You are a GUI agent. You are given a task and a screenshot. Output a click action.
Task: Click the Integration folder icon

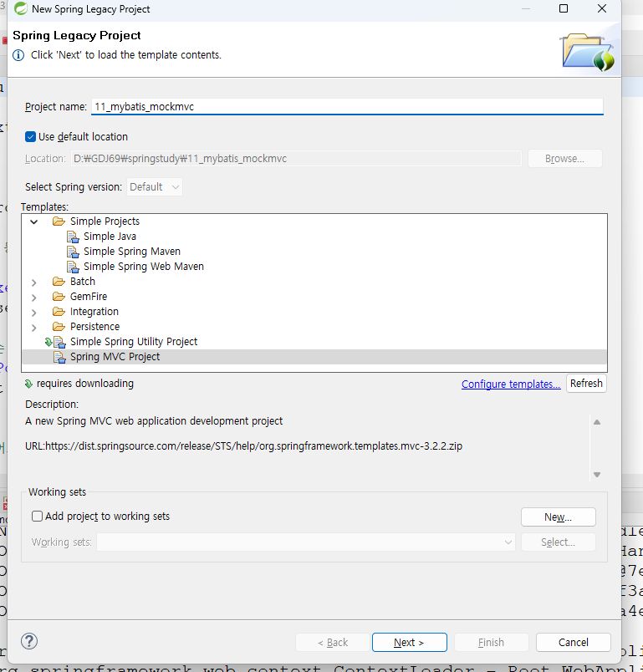click(59, 312)
